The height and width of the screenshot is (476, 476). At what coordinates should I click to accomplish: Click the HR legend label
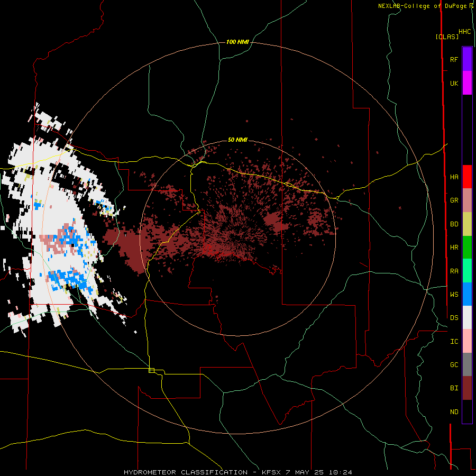[454, 248]
